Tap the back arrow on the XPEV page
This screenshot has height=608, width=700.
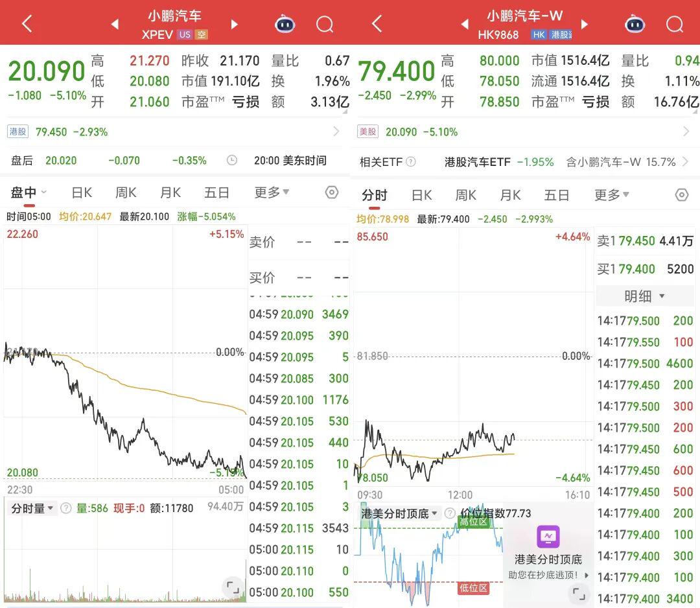click(27, 25)
